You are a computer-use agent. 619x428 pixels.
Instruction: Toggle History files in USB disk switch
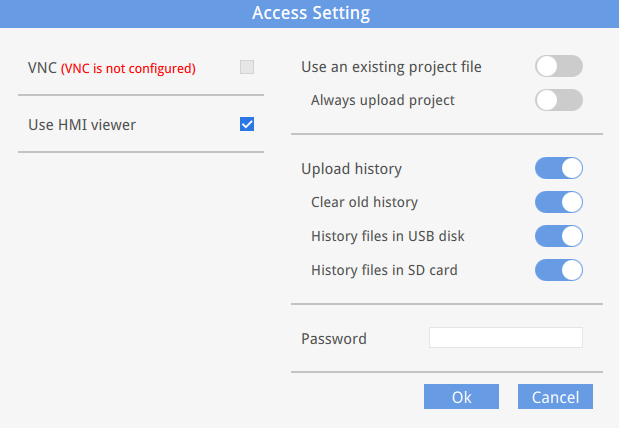pos(559,236)
